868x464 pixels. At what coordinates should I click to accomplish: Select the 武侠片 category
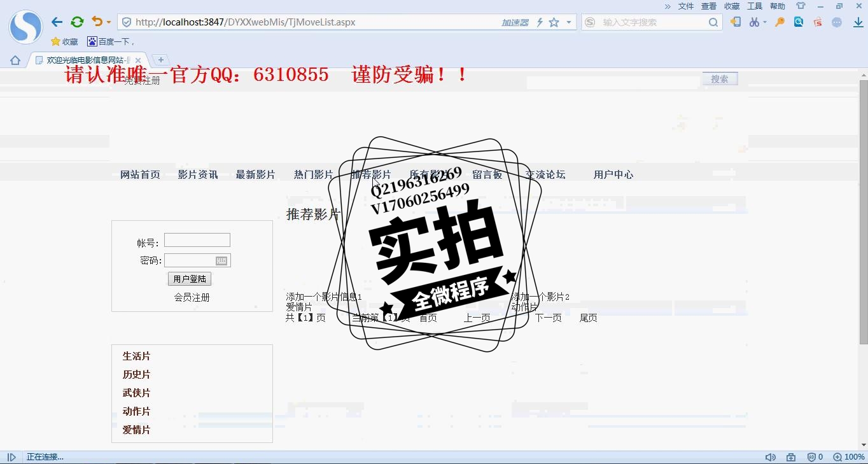(136, 393)
